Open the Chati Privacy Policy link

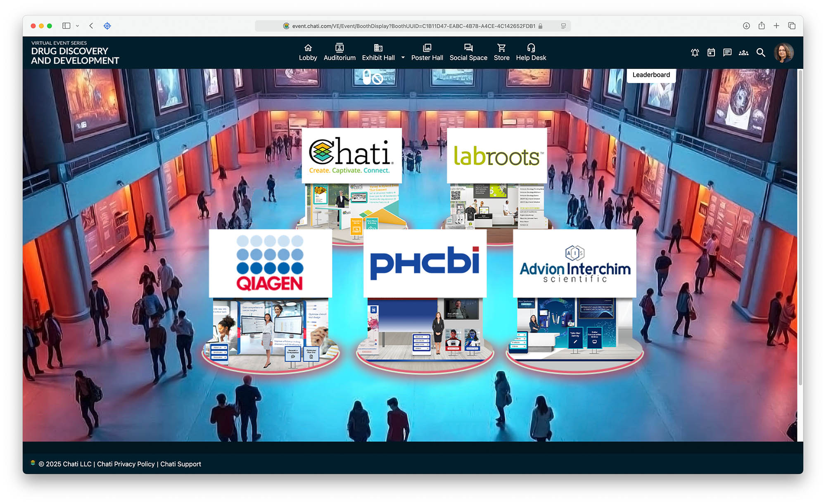pyautogui.click(x=126, y=464)
